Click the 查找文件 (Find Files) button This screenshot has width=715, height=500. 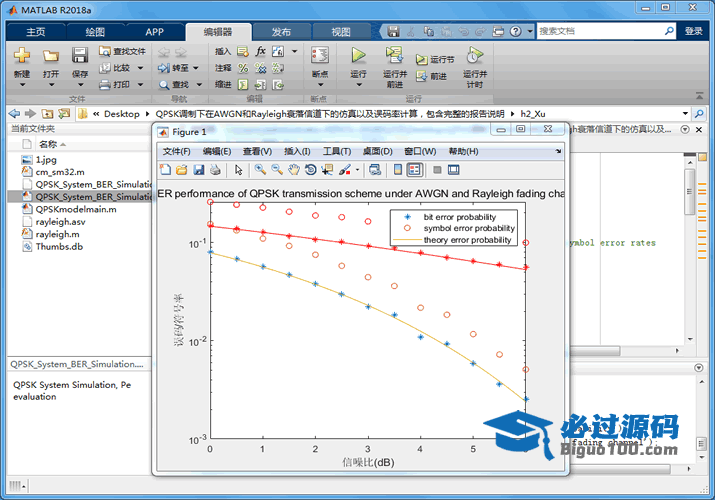coord(123,52)
